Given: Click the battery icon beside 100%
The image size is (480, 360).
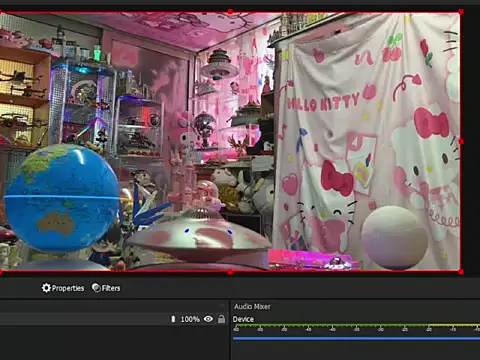Looking at the screenshot, I should click(x=173, y=319).
